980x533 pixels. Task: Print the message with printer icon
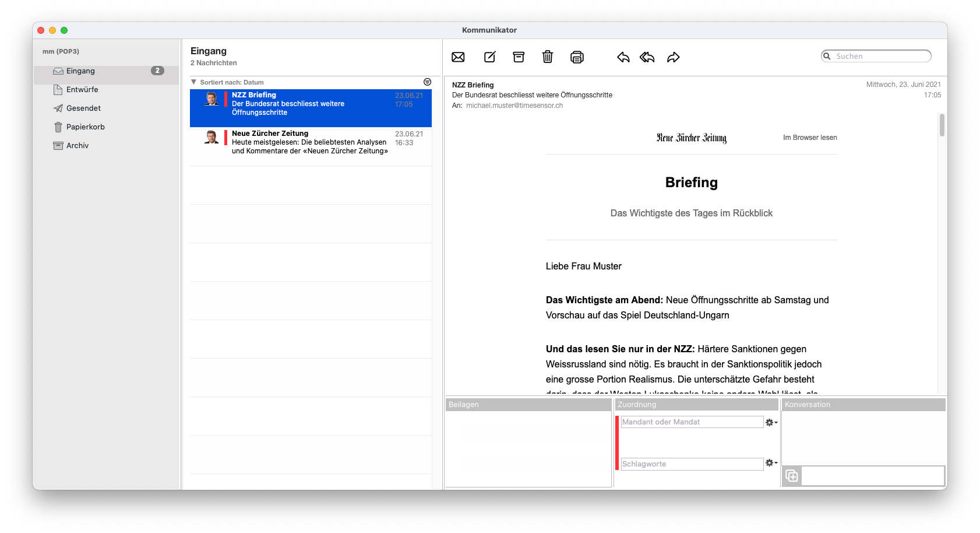pos(577,57)
